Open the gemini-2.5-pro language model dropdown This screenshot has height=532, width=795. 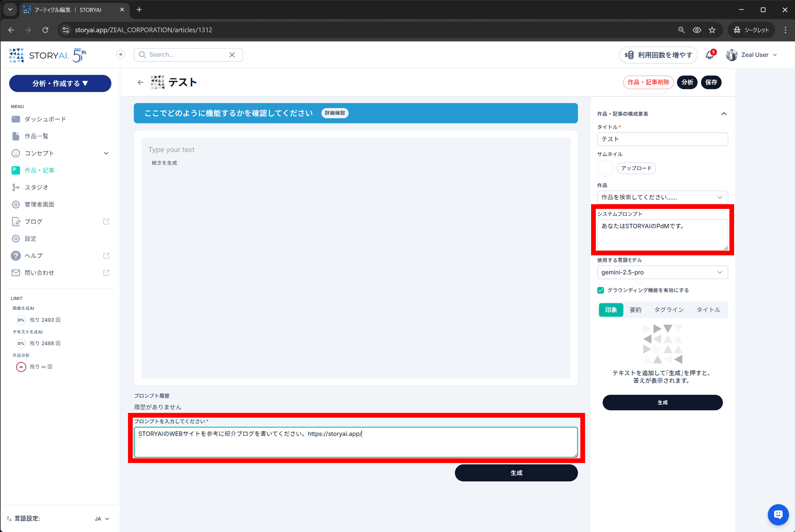[662, 272]
